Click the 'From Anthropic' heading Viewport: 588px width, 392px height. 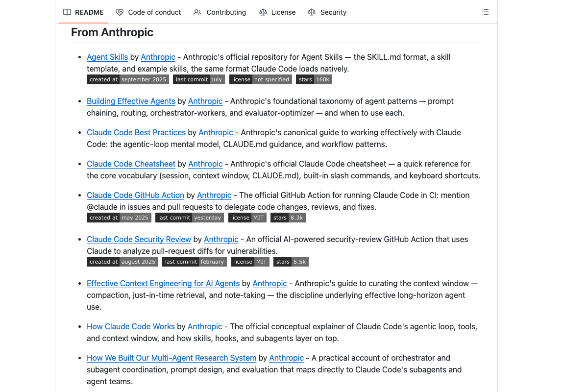112,32
